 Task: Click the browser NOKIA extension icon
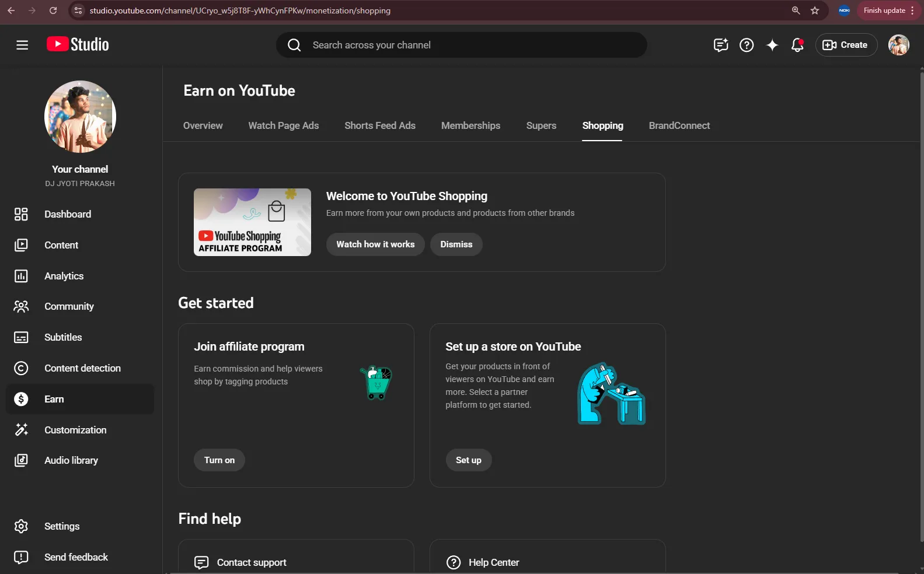tap(844, 10)
